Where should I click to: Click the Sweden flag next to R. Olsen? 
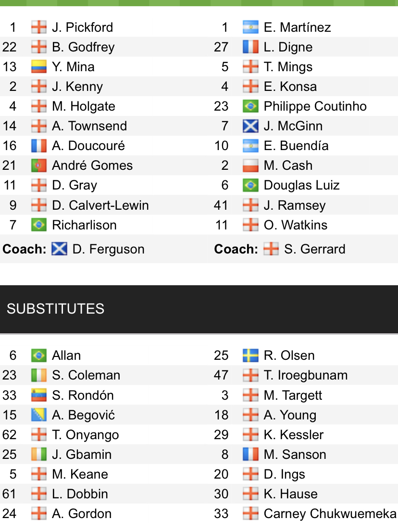click(x=250, y=355)
